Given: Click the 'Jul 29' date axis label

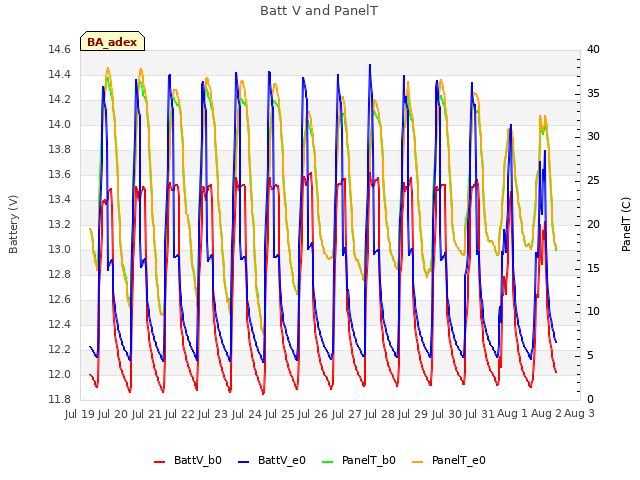Looking at the screenshot, I should (x=413, y=414).
